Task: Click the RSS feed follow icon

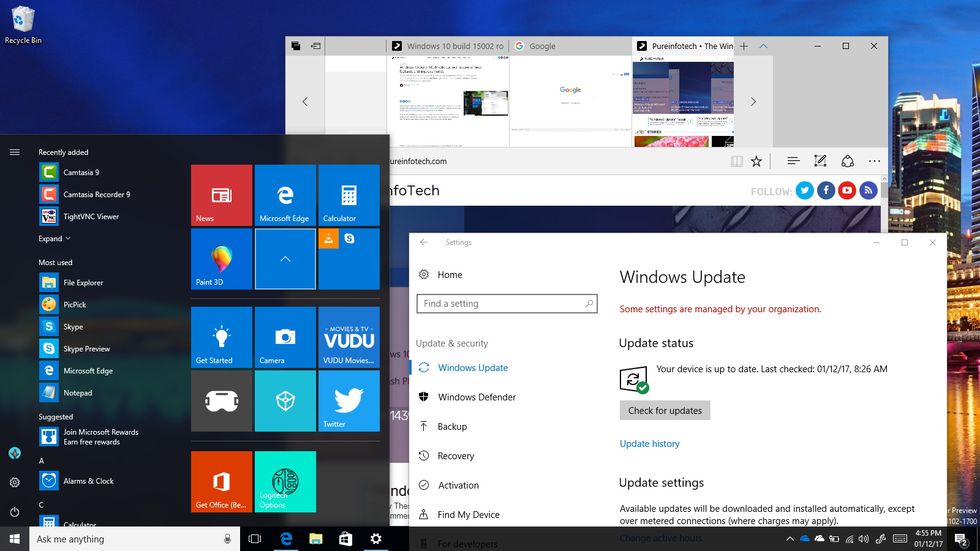Action: tap(869, 190)
